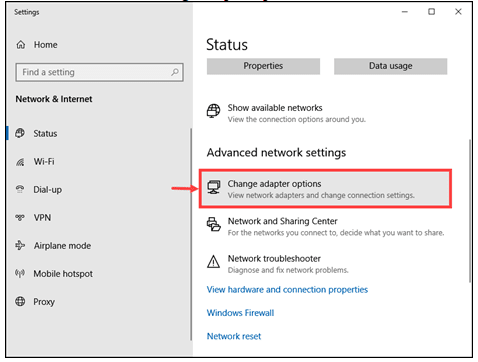Click the Data usage button
Viewport: 478px width, 362px height.
[x=391, y=66]
